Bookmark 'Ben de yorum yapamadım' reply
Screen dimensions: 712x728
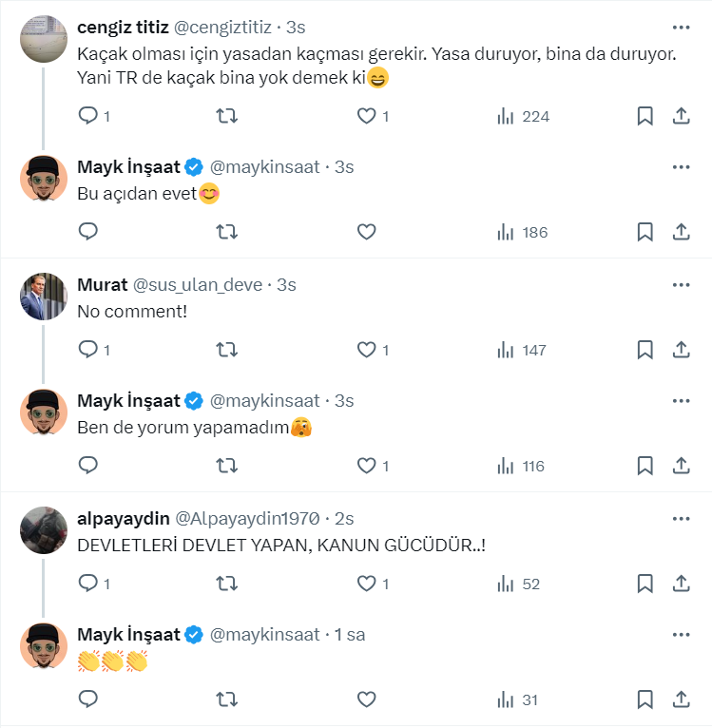[x=645, y=466]
